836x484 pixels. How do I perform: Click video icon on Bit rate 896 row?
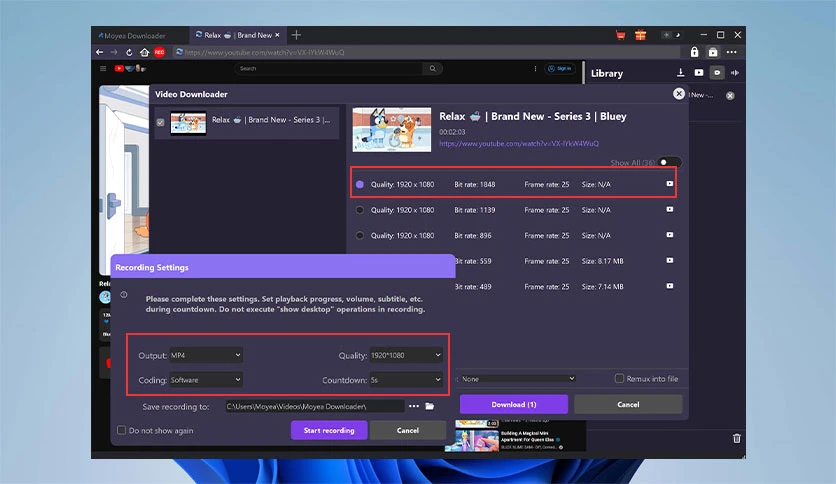click(670, 235)
